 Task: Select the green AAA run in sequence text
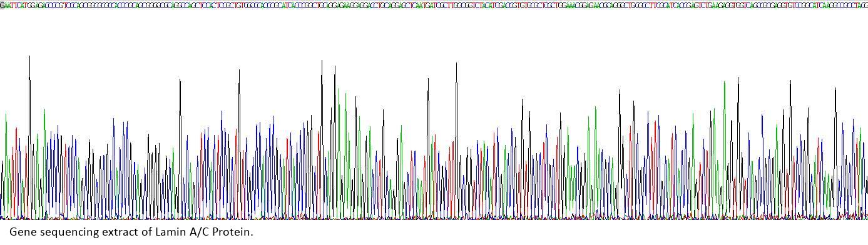coord(571,6)
